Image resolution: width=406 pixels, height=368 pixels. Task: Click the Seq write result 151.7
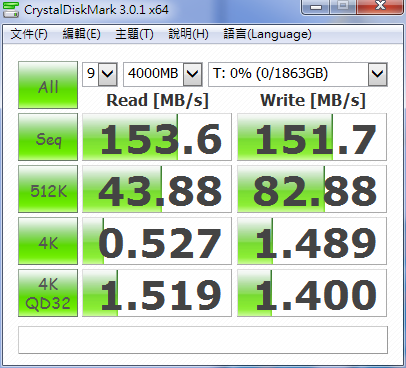coord(312,137)
